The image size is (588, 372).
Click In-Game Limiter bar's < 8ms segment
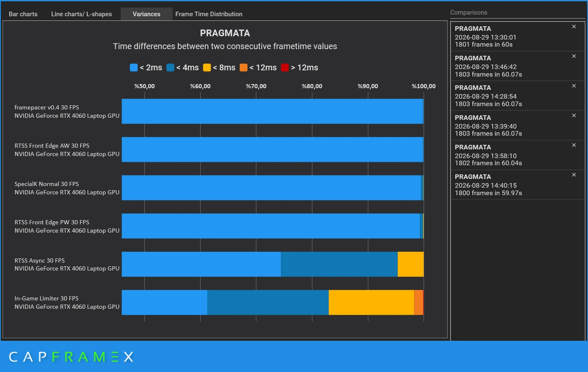point(371,303)
